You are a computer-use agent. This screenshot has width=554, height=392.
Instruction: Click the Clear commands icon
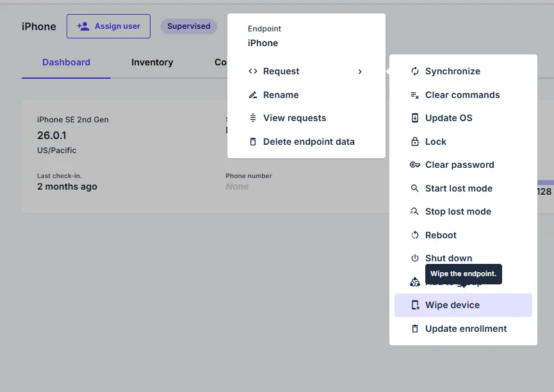tap(415, 95)
